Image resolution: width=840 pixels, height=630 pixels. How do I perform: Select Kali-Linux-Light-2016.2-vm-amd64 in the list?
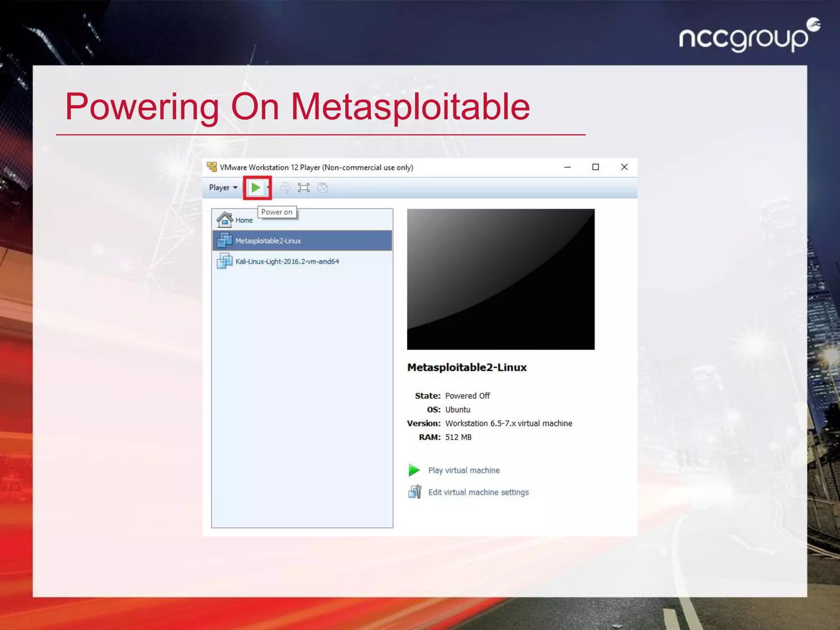(x=287, y=262)
